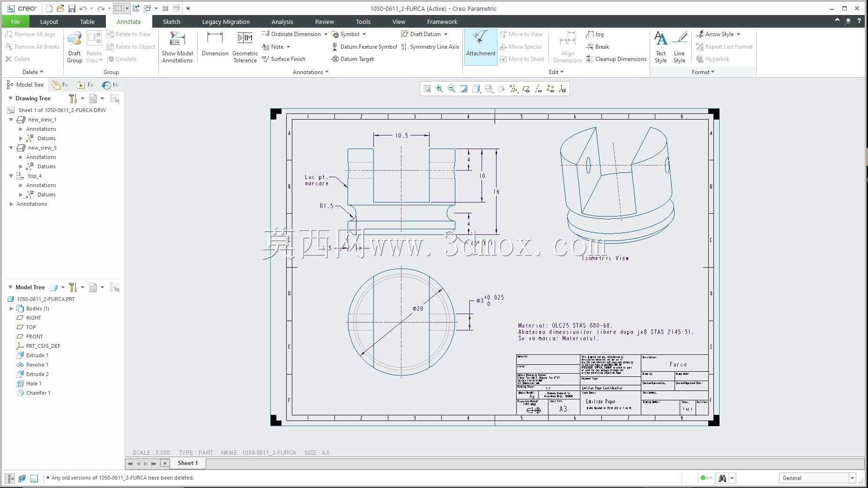Open the Line Style settings
The height and width of the screenshot is (488, 868).
[679, 47]
